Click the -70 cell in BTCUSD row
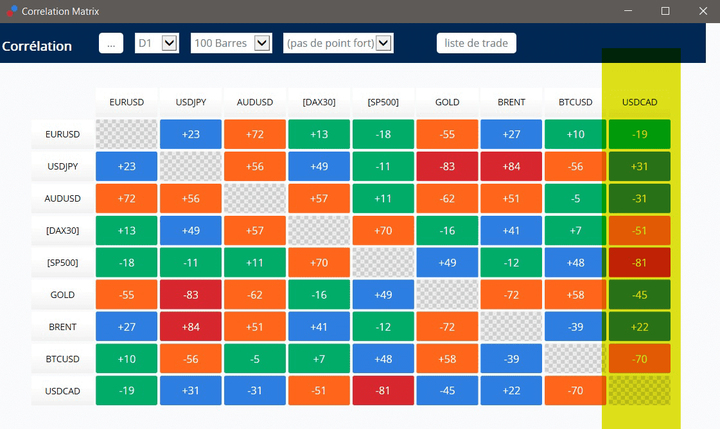 point(640,359)
